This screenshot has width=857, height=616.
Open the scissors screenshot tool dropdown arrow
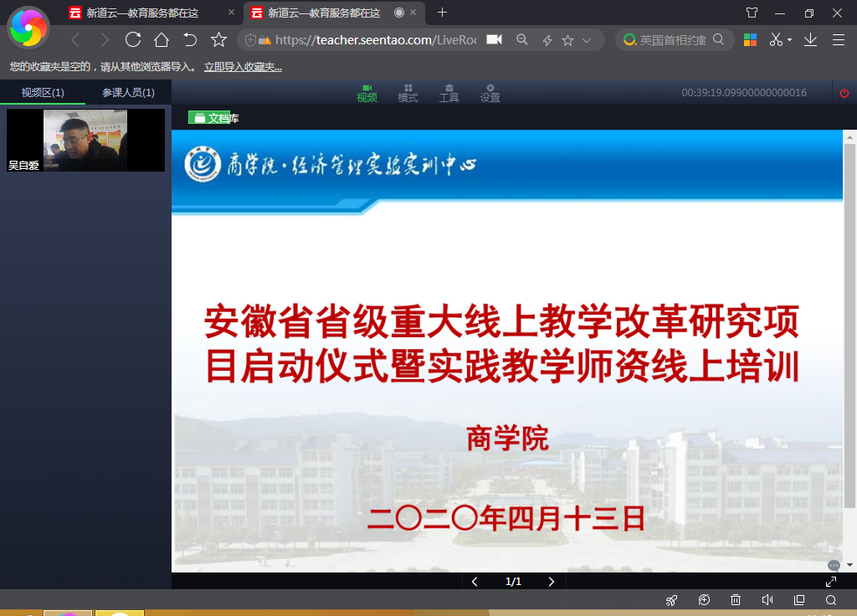pos(789,40)
